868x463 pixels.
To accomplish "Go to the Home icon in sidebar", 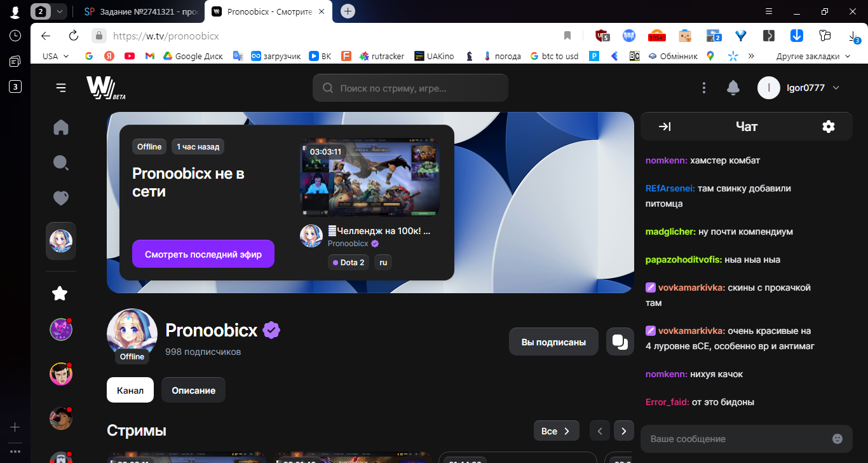I will click(61, 127).
